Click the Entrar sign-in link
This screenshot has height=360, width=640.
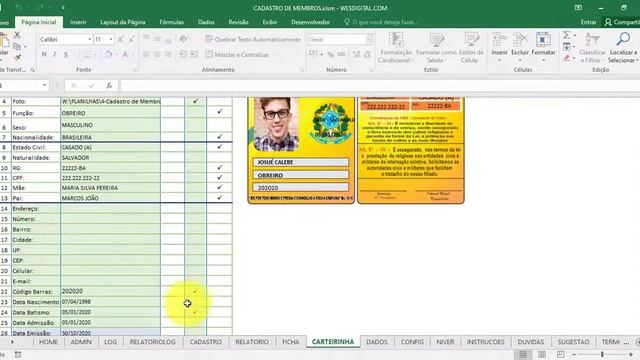[588, 22]
